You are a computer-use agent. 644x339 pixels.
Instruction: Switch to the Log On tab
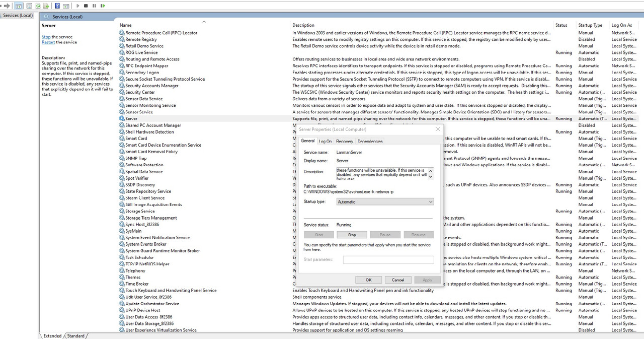326,142
